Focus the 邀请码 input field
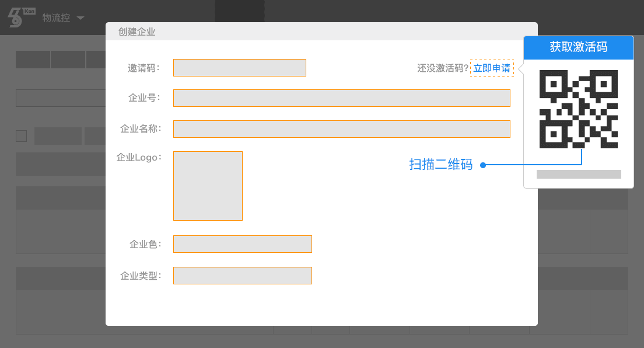The height and width of the screenshot is (348, 644). click(x=239, y=68)
